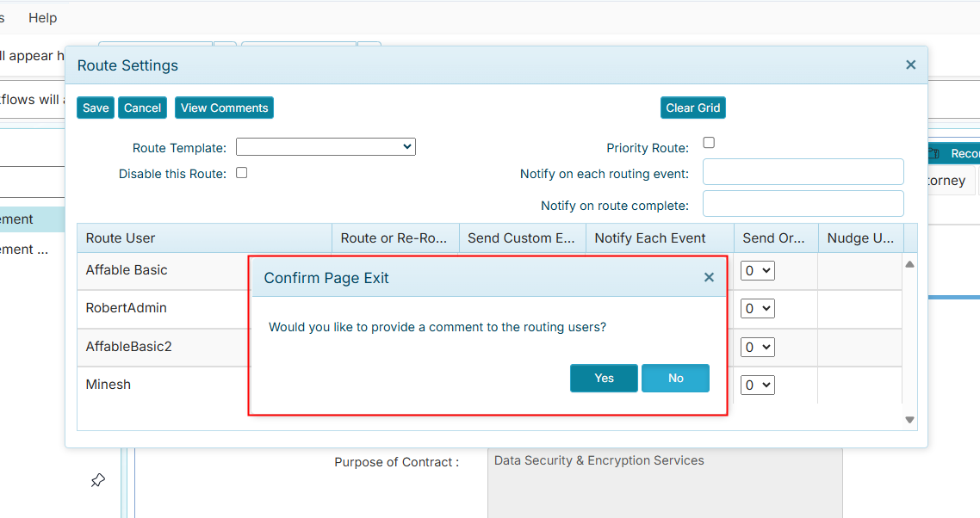
Task: Click Yes to provide a comment
Action: [604, 379]
